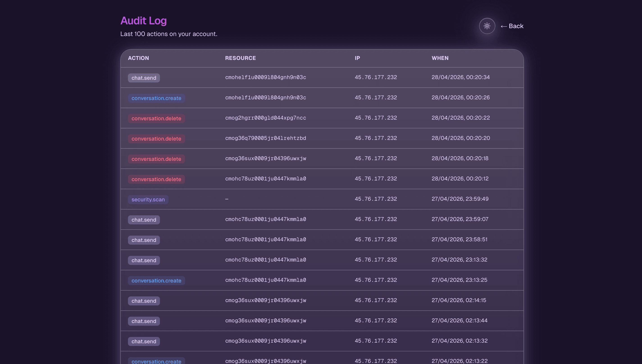Click the security.scan badge
The image size is (642, 364).
click(148, 199)
